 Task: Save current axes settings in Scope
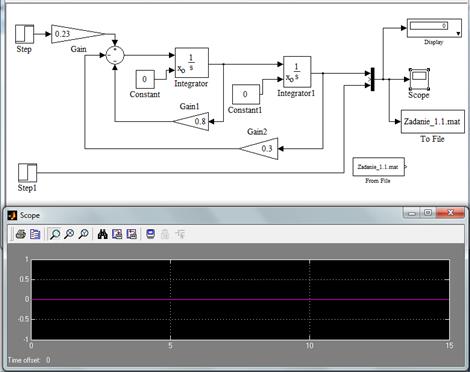pyautogui.click(x=117, y=234)
